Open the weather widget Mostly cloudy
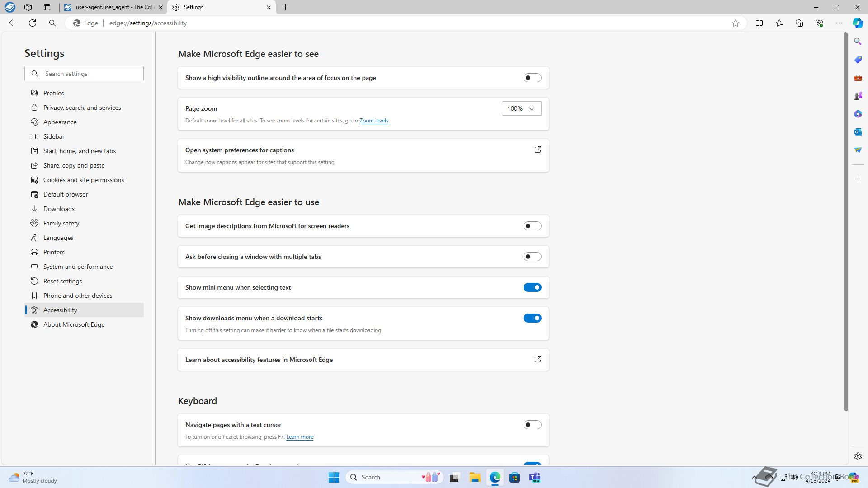Screen dimensions: 868x488 (x=34, y=477)
